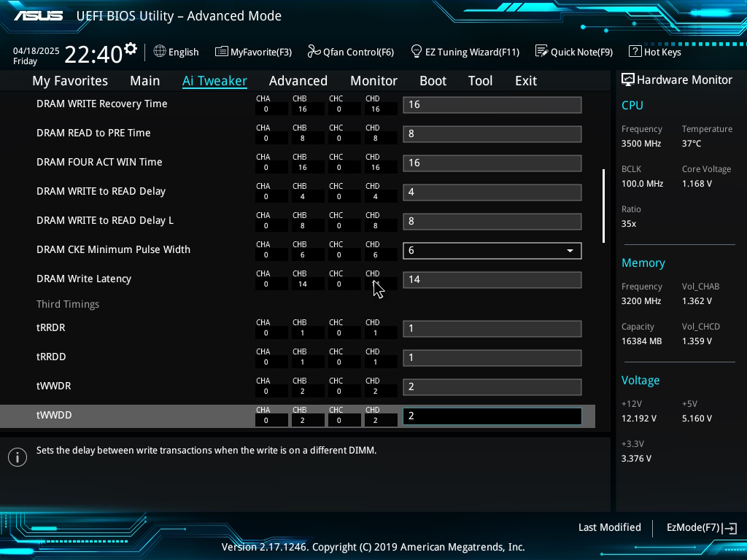Click CPU frequency 3500 MHz value
Image resolution: width=747 pixels, height=560 pixels.
pos(641,144)
